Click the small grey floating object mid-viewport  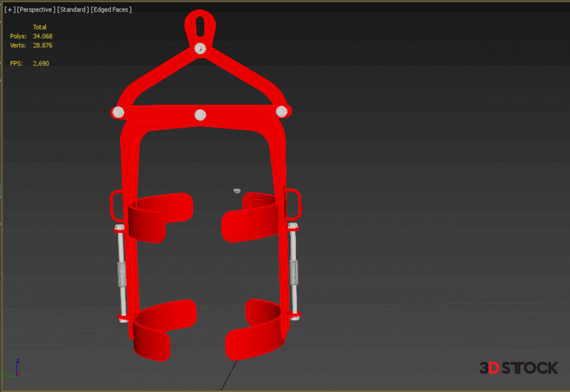237,191
